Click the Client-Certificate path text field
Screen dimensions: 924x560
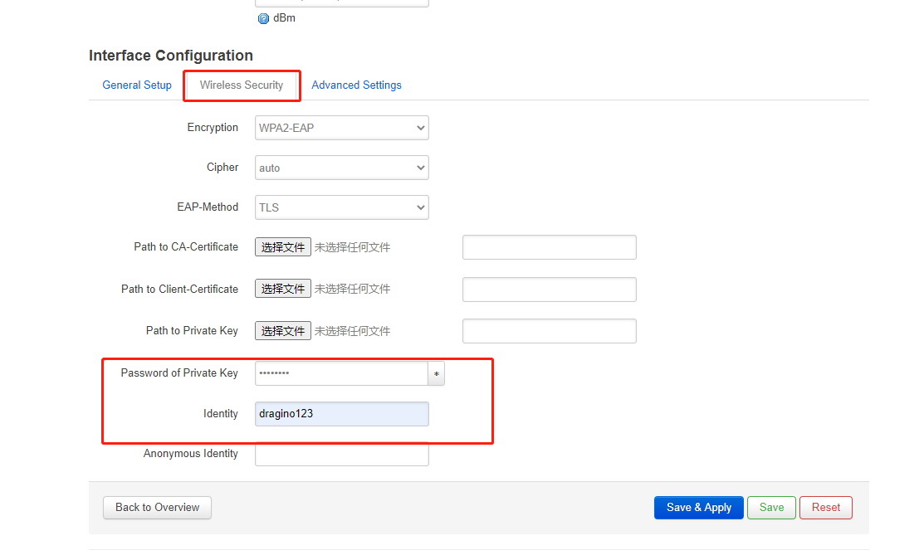coord(550,290)
